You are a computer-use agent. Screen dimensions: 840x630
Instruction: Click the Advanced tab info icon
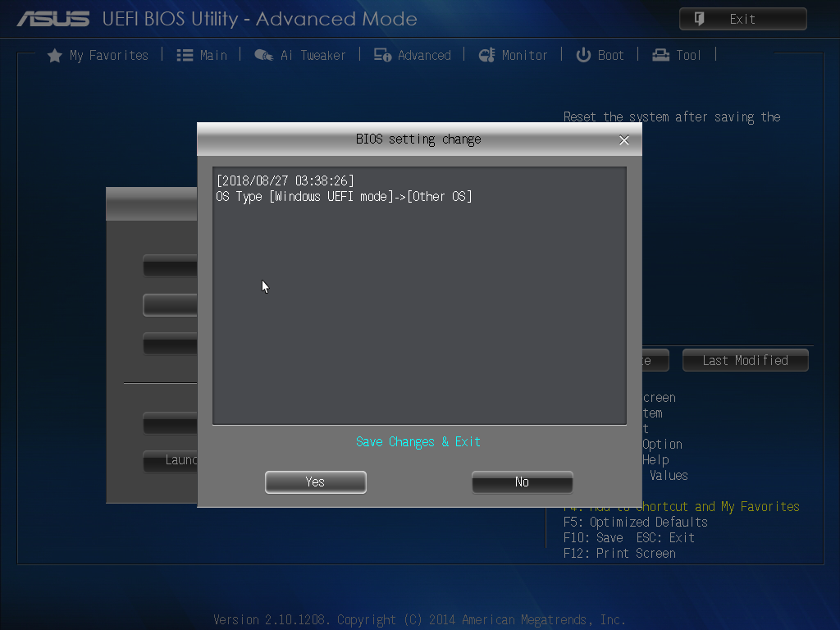[382, 55]
